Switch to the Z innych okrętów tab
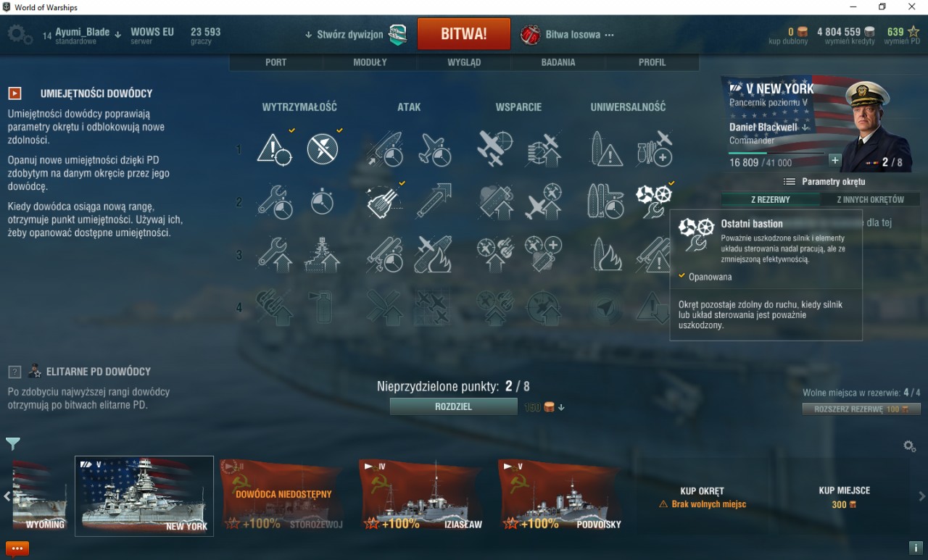Screen dimensions: 928x560 tap(870, 199)
